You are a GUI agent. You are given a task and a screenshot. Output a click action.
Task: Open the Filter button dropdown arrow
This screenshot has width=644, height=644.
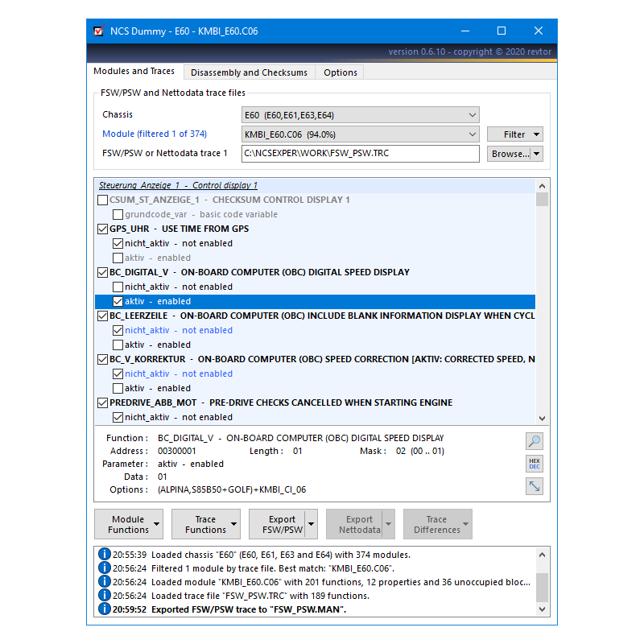pos(536,134)
